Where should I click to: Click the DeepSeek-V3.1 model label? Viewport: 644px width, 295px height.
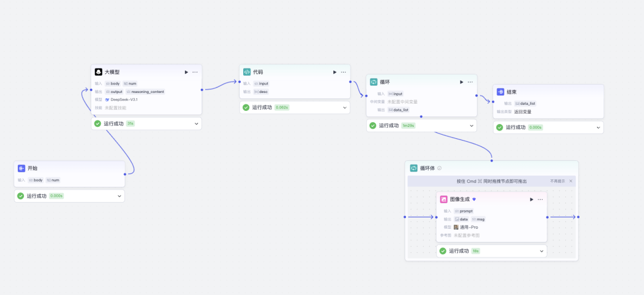click(124, 100)
